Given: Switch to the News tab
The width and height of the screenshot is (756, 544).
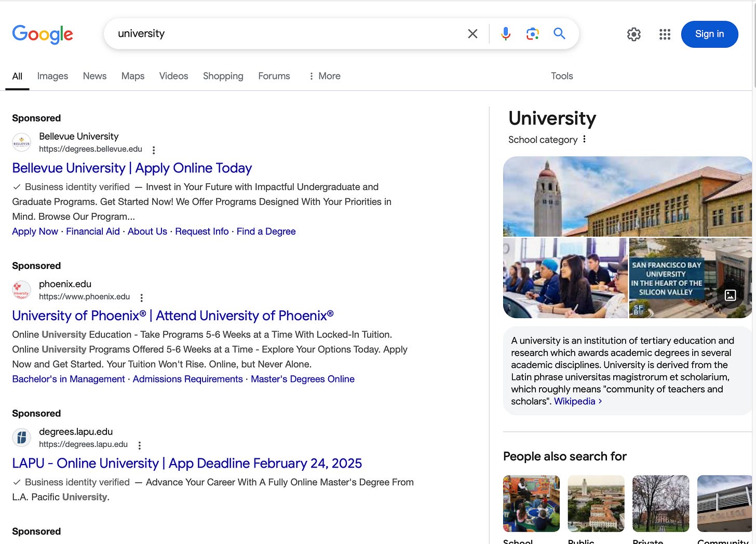Looking at the screenshot, I should 95,76.
